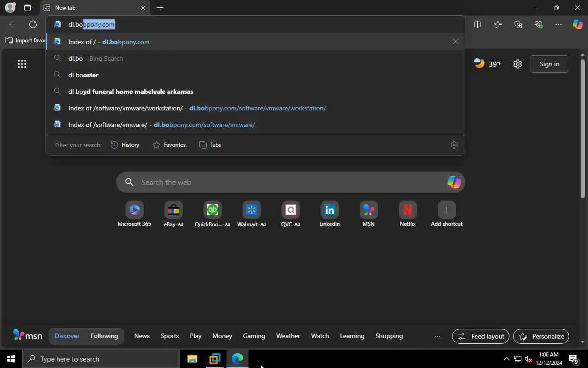Open the weather 39°F widget
588x368 pixels.
tap(487, 63)
